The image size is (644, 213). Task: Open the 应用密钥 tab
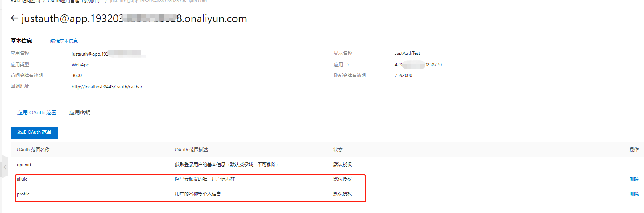80,112
